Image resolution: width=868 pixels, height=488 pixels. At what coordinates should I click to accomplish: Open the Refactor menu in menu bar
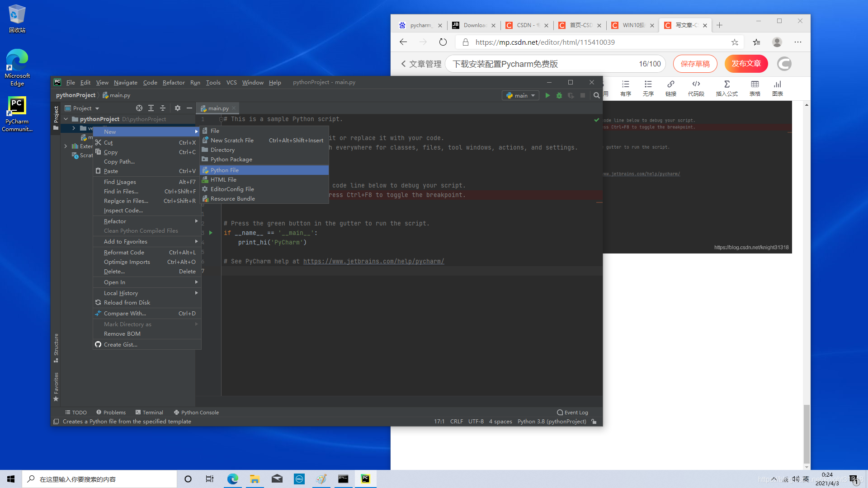coord(174,82)
